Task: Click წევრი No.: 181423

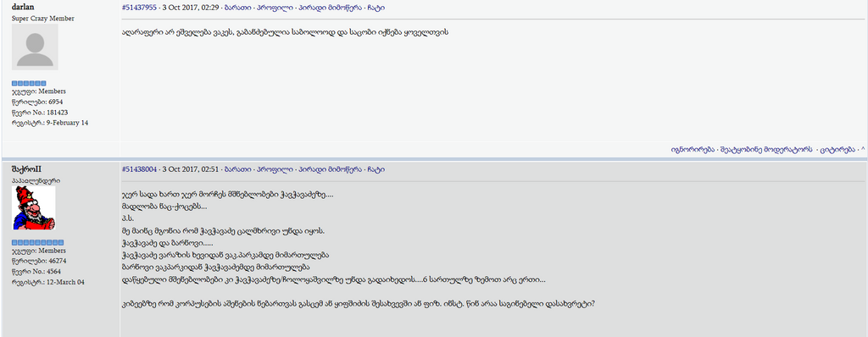Action: (x=39, y=113)
